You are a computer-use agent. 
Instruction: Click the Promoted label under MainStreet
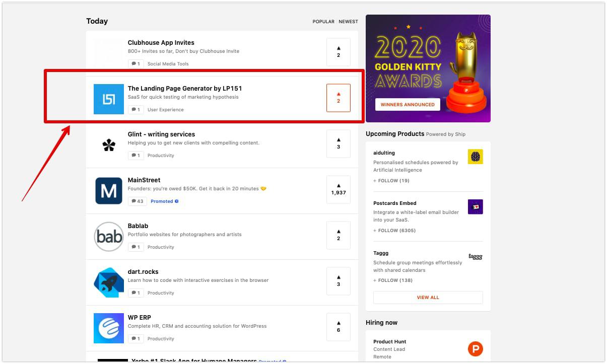coord(164,201)
